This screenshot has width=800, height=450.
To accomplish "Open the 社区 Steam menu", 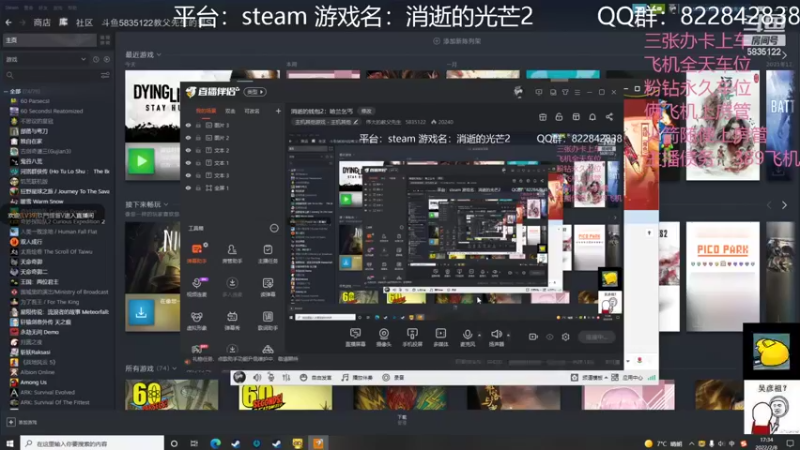I will point(84,22).
